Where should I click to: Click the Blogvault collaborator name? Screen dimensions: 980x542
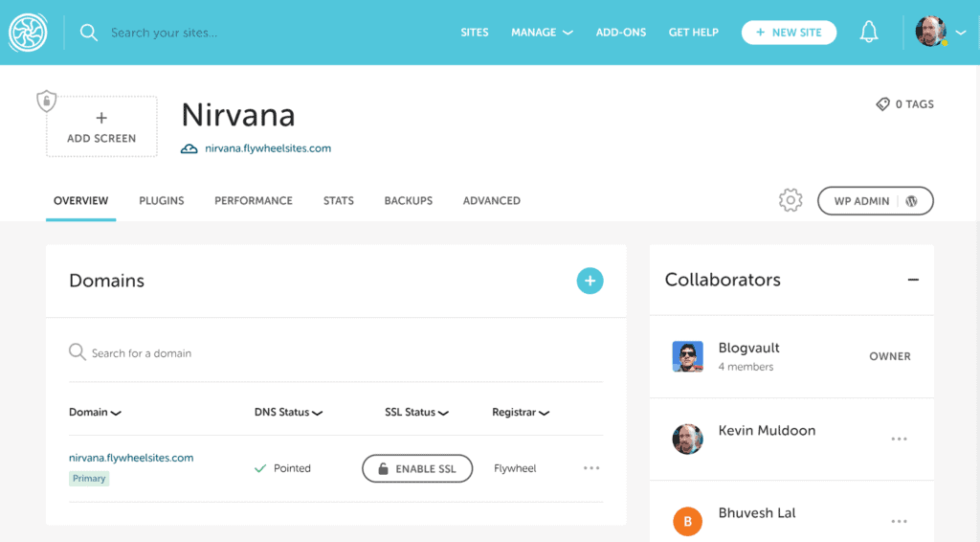pyautogui.click(x=748, y=348)
